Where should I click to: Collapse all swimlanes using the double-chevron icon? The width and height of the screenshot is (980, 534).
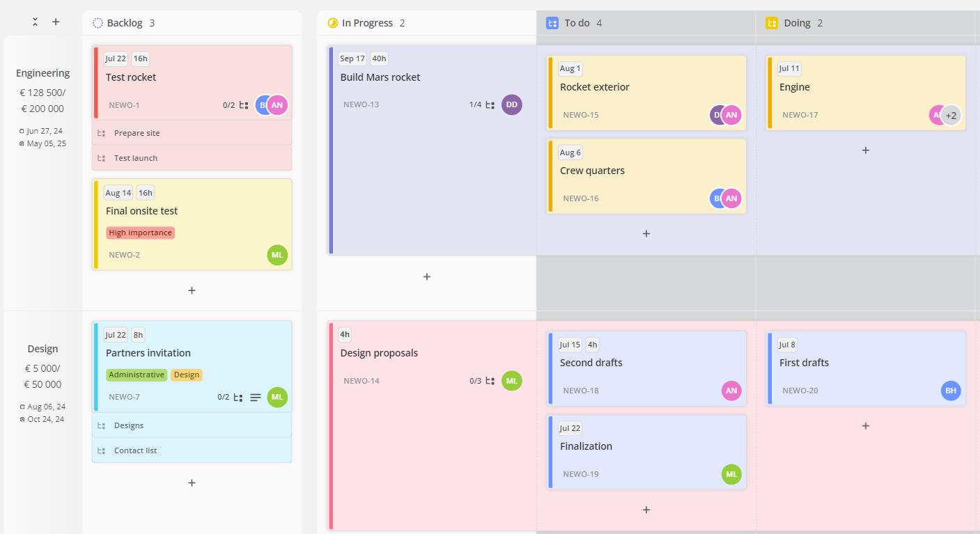point(35,22)
